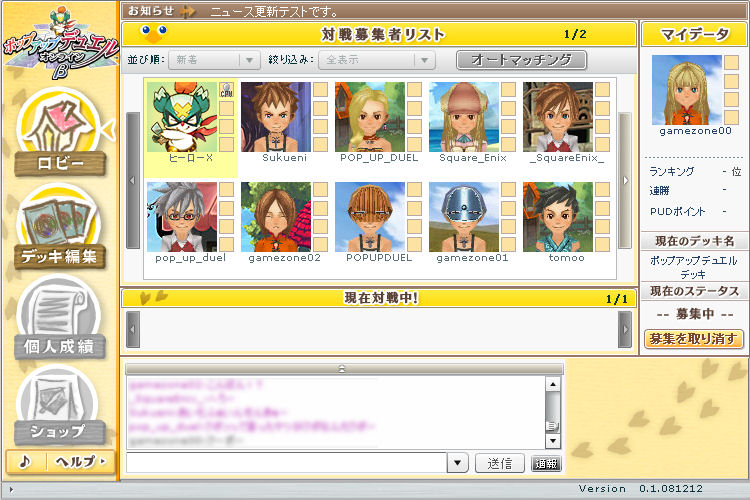The height and width of the screenshot is (500, 750).
Task: Click the オートマッチング auto matching button
Action: 521,60
